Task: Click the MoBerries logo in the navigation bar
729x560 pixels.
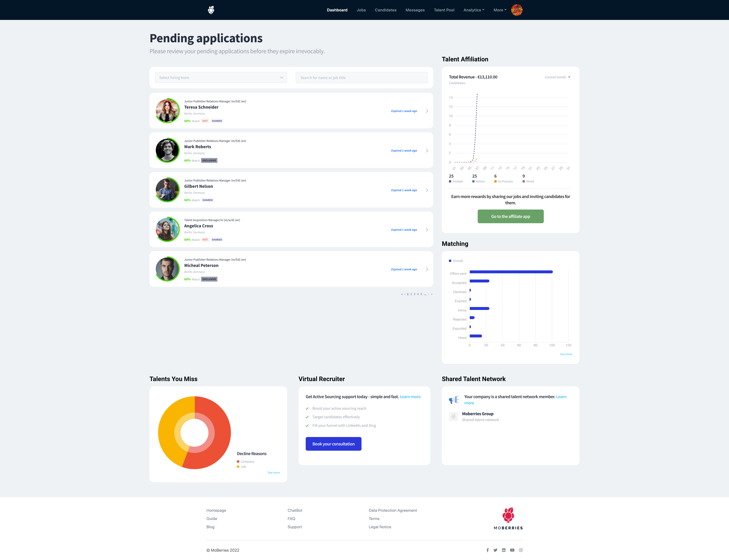Action: point(211,10)
